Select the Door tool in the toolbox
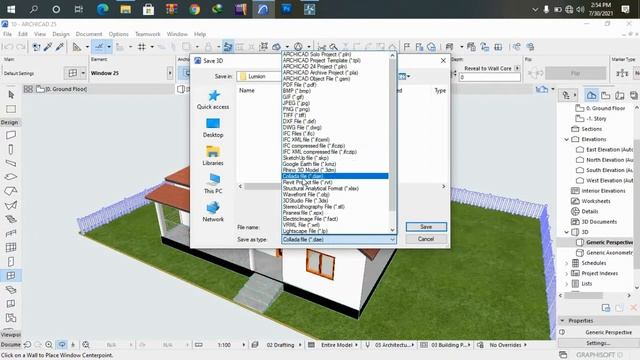Viewport: 640px width, 360px height. 11,262
